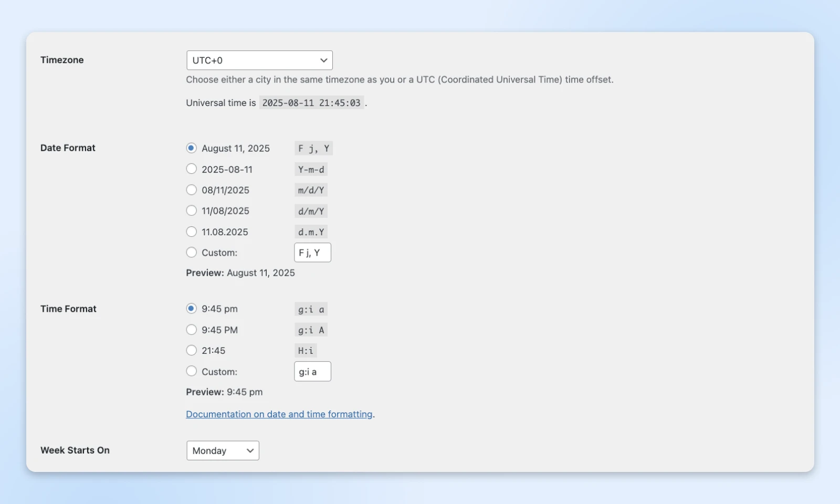The height and width of the screenshot is (504, 840).
Task: Click the universal time value 2025-08-11 21:45:03
Action: (x=311, y=103)
